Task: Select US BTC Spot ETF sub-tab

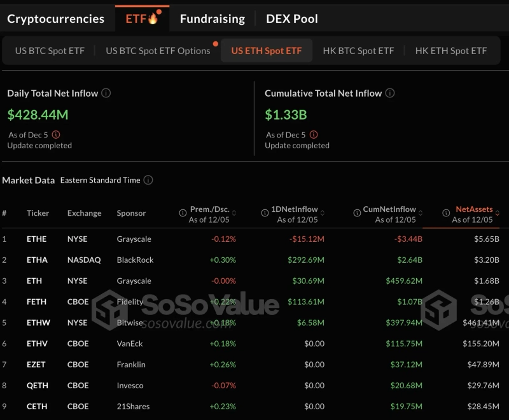Action: [50, 51]
